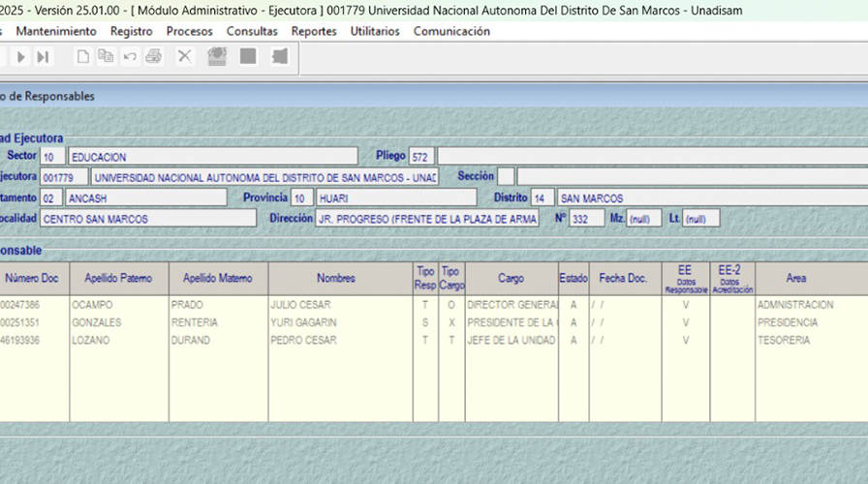The width and height of the screenshot is (868, 484).
Task: Click the Provincia code field 10
Action: pos(302,198)
